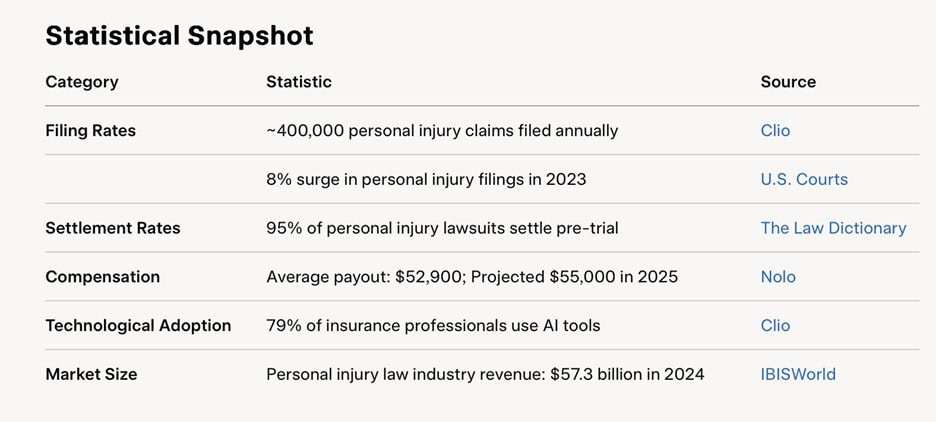Select the $57.3 billion industry revenue text
The height and width of the screenshot is (422, 936).
[485, 374]
